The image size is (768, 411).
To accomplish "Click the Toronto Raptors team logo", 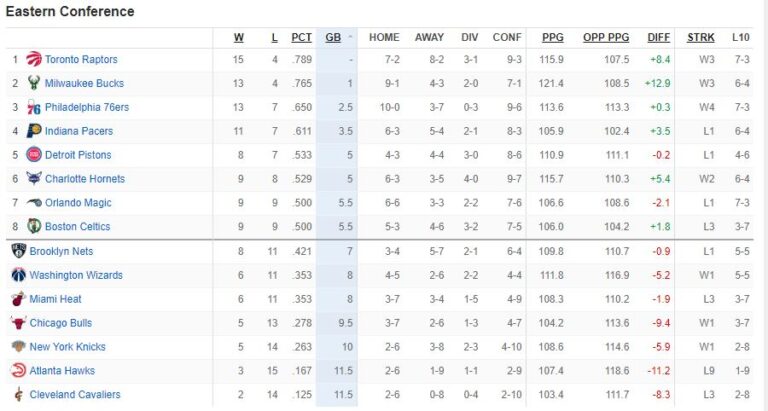I will pyautogui.click(x=34, y=60).
